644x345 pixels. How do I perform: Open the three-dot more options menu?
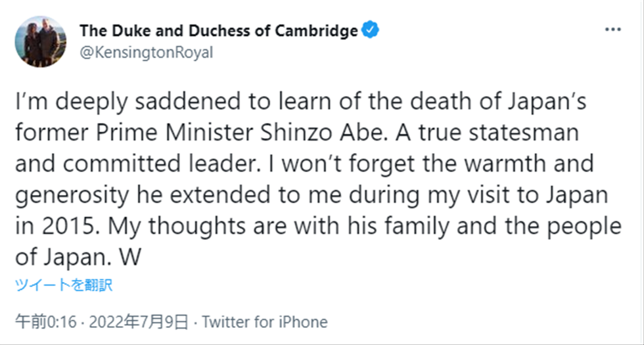coord(612,30)
